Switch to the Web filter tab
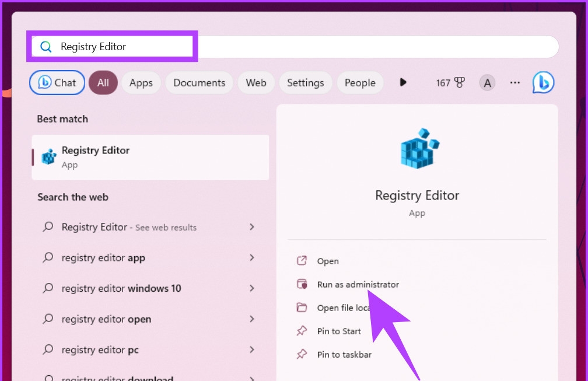 [256, 82]
